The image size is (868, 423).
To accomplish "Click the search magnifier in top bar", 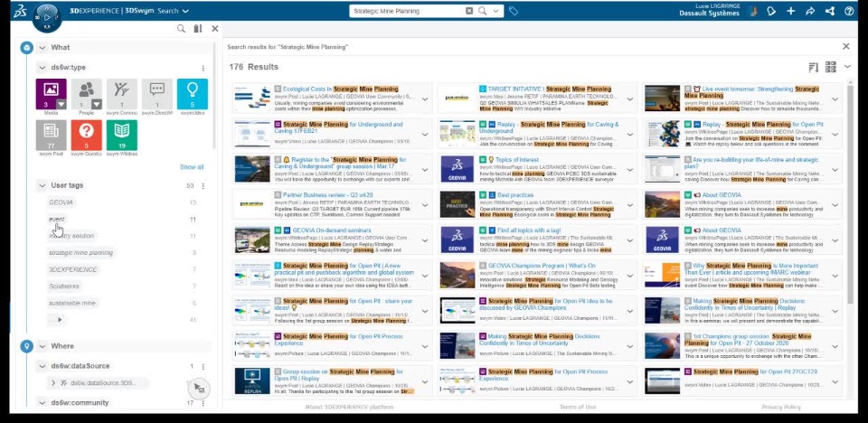I will [482, 11].
